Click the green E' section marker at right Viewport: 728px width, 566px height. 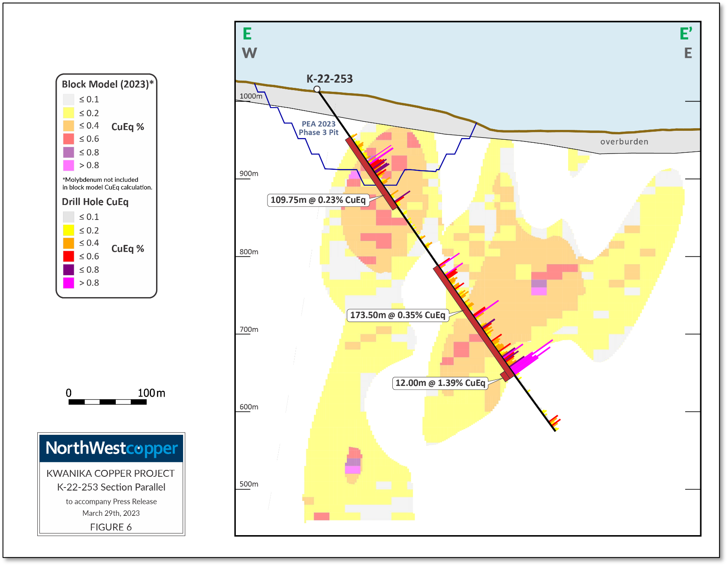coord(686,33)
